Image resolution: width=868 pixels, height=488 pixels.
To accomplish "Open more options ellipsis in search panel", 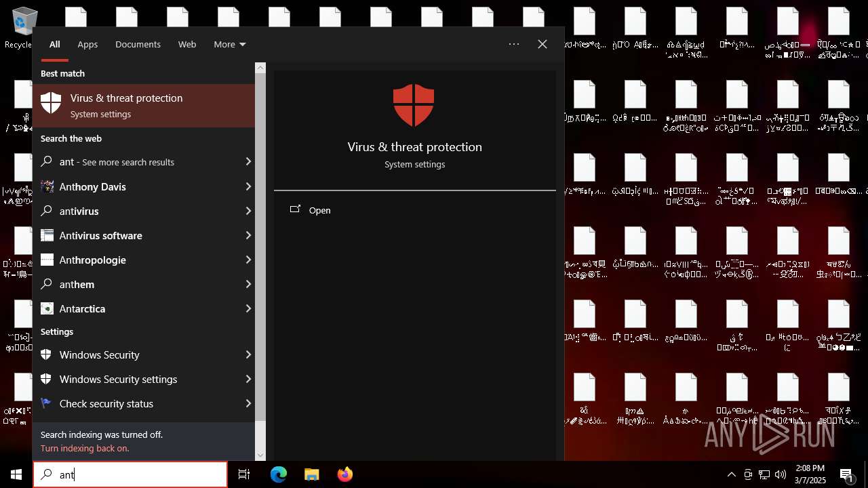I will pos(514,44).
